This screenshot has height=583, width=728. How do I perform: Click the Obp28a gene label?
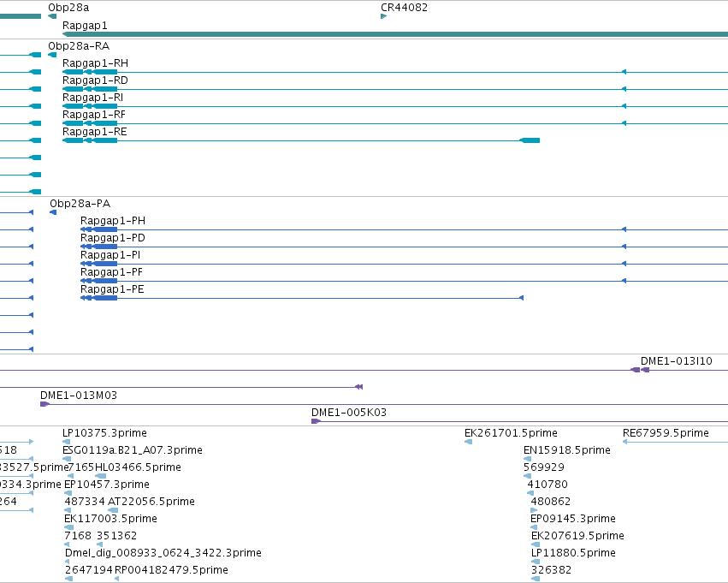click(x=68, y=8)
